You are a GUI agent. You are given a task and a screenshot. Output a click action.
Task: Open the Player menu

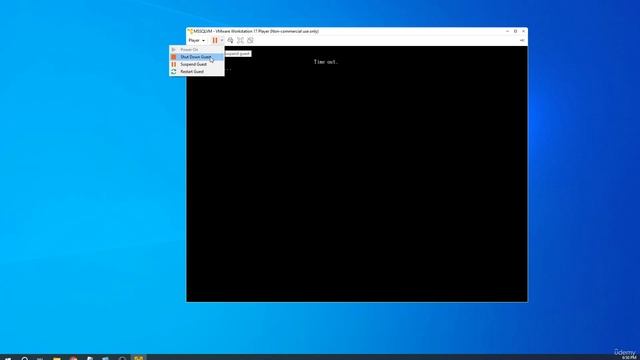[x=197, y=40]
